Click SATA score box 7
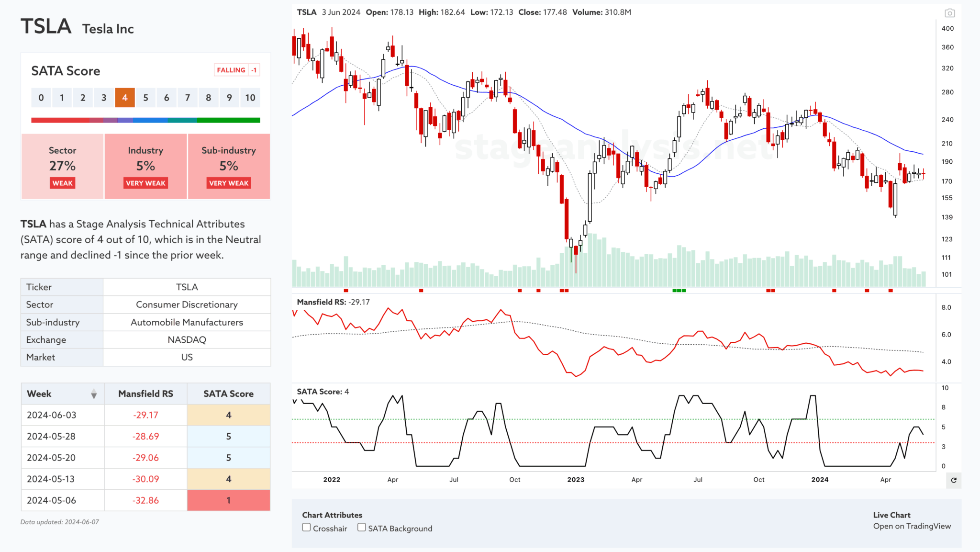The width and height of the screenshot is (980, 552). coord(188,98)
